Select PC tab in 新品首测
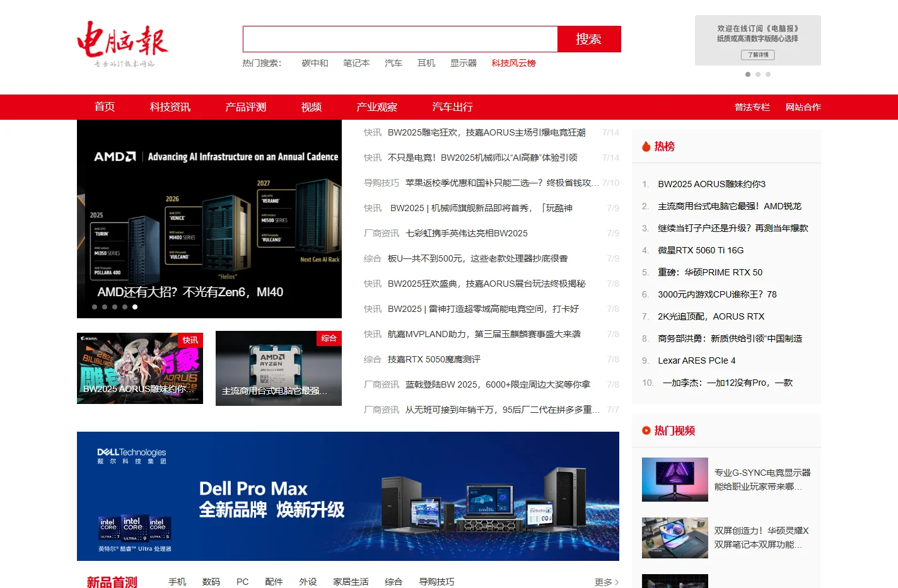 243,582
